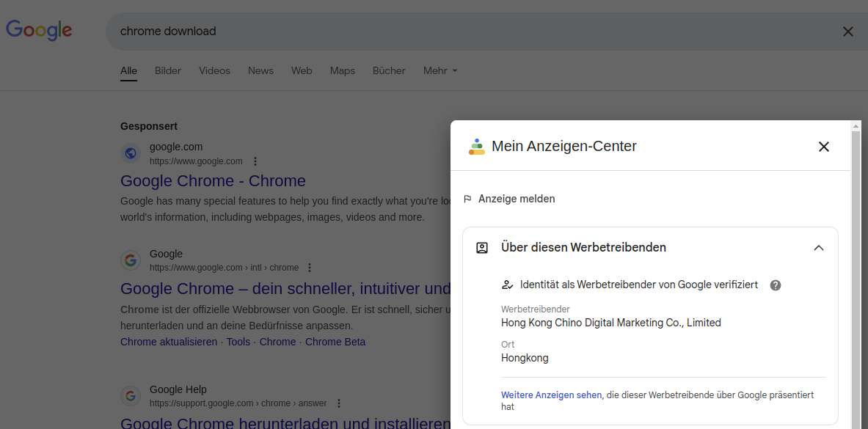Screen dimensions: 868x429
Task: Click the Anzeige melden button
Action: click(x=509, y=199)
